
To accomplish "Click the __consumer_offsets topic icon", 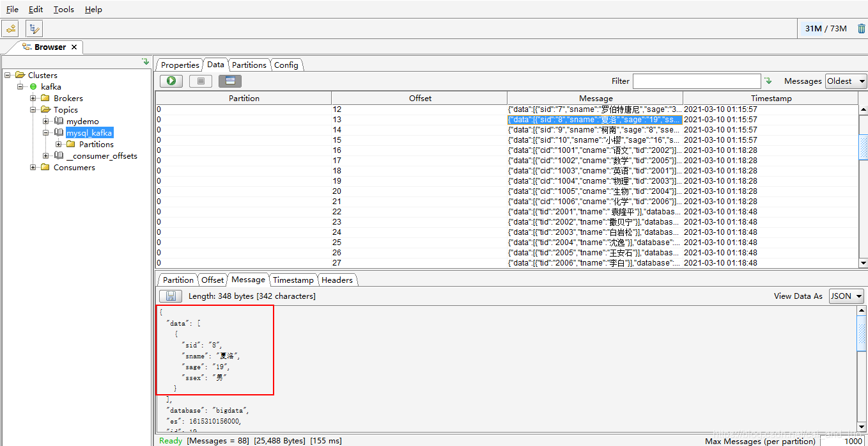I will (59, 156).
